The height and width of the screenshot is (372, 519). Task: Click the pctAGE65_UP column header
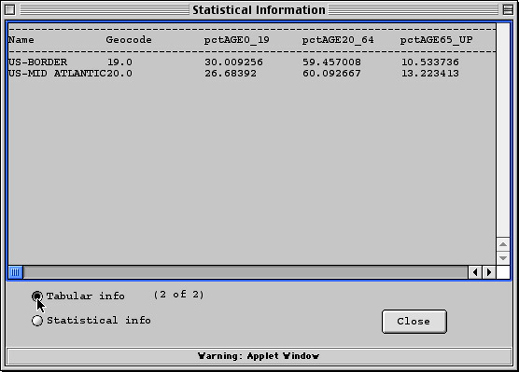pos(436,40)
